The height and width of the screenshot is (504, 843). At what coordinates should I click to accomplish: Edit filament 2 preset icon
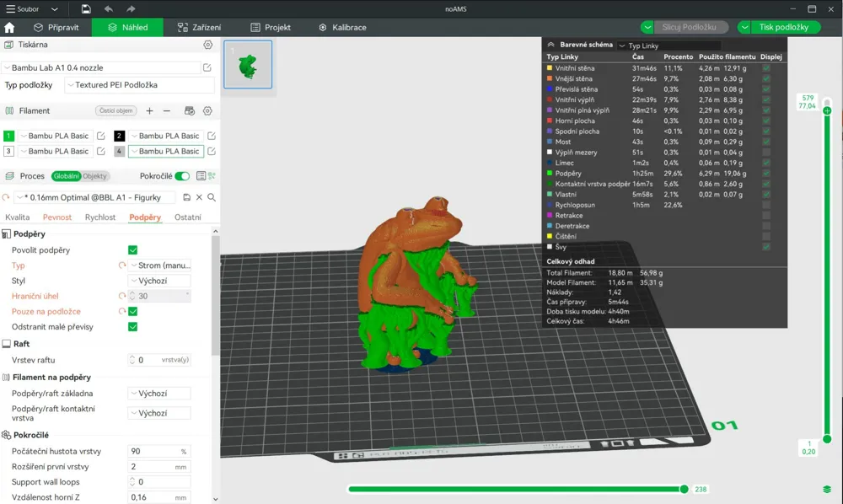212,136
